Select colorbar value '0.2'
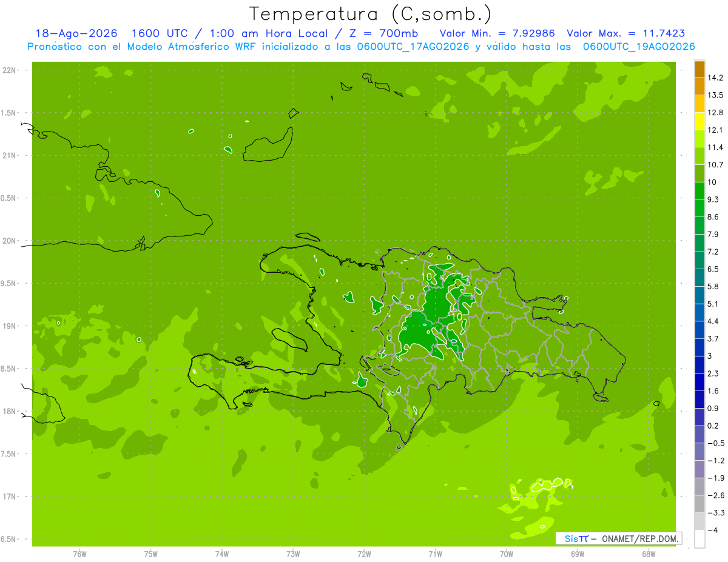The image size is (728, 562). 713,426
